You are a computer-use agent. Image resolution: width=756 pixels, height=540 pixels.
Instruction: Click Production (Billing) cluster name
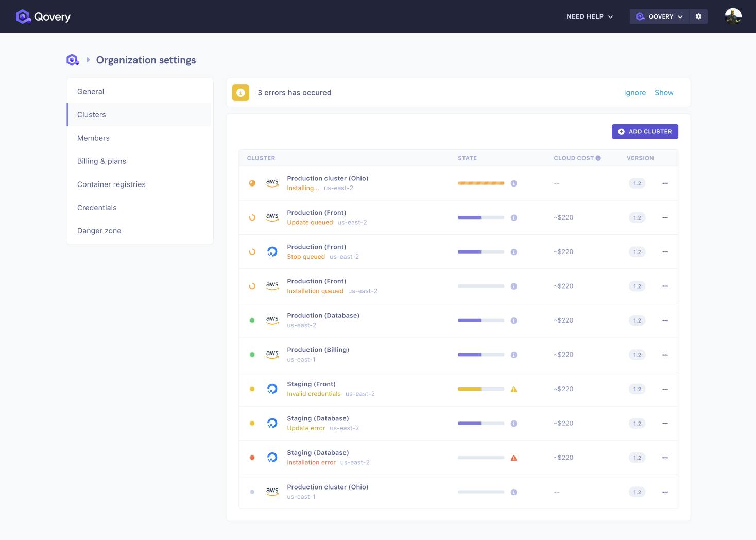pyautogui.click(x=318, y=350)
